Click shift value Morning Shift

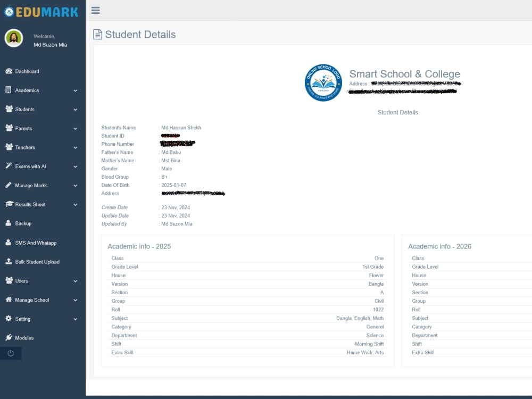[x=369, y=344]
